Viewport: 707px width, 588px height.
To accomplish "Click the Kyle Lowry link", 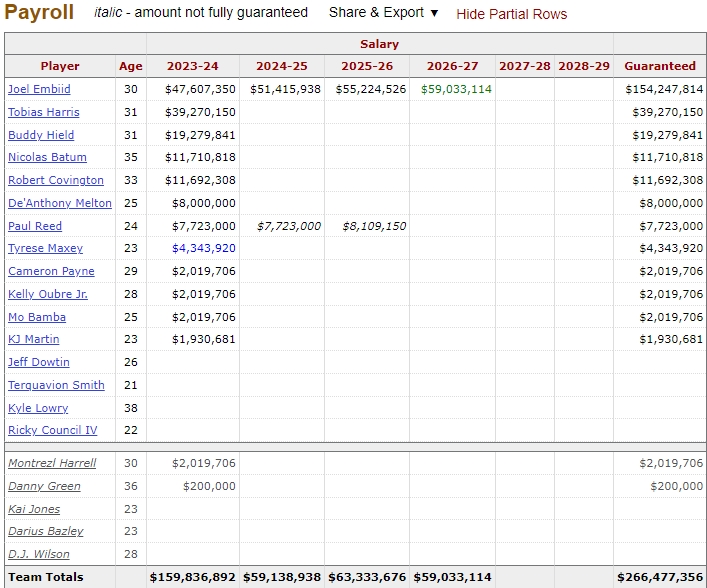I will (38, 408).
